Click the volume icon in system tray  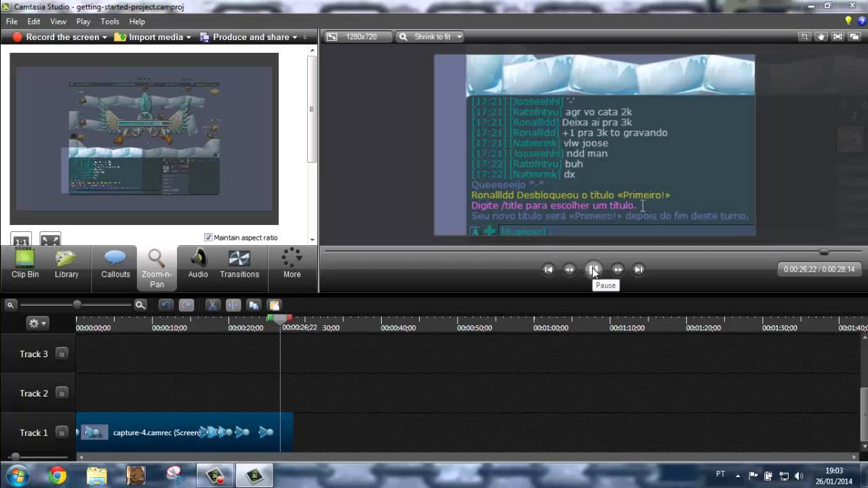pos(798,476)
